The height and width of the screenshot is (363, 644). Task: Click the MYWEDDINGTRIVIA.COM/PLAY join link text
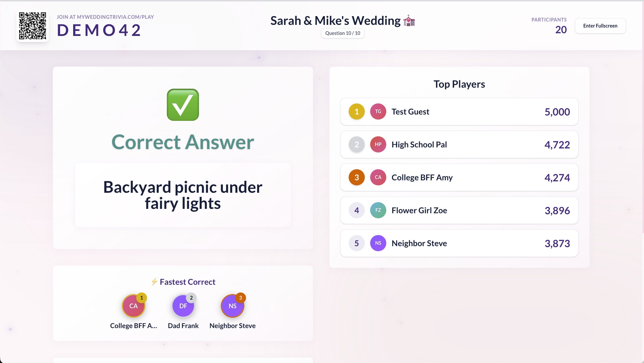[x=105, y=17]
